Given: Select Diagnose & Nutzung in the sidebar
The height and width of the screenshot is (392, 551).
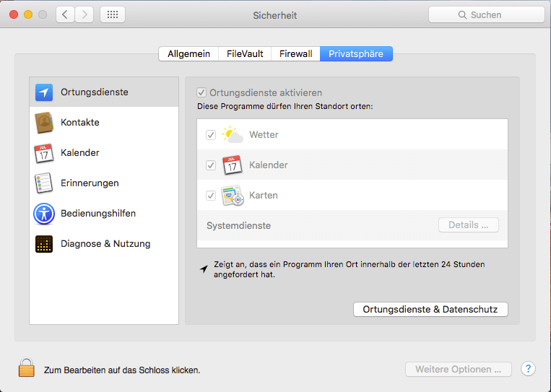Looking at the screenshot, I should [x=104, y=244].
